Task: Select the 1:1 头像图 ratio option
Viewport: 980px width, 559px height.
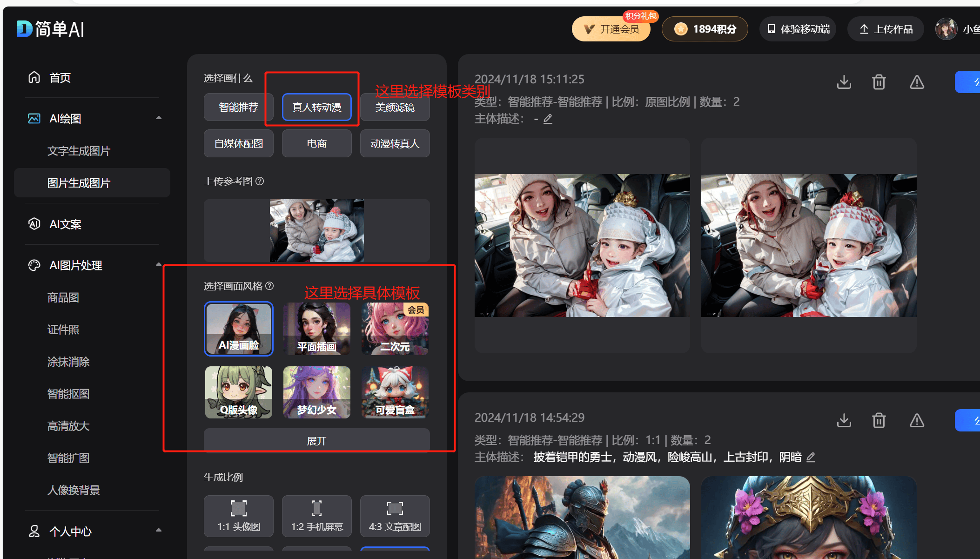Action: pyautogui.click(x=239, y=516)
